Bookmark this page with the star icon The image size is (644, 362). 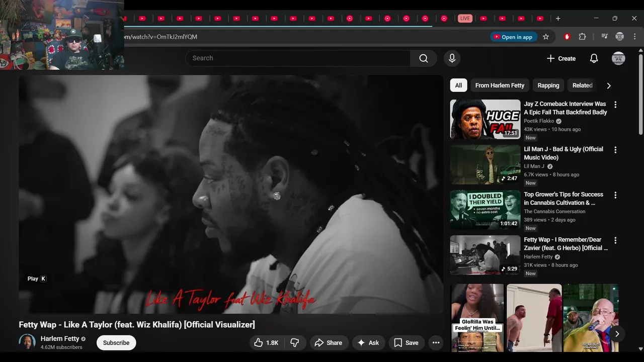click(546, 37)
